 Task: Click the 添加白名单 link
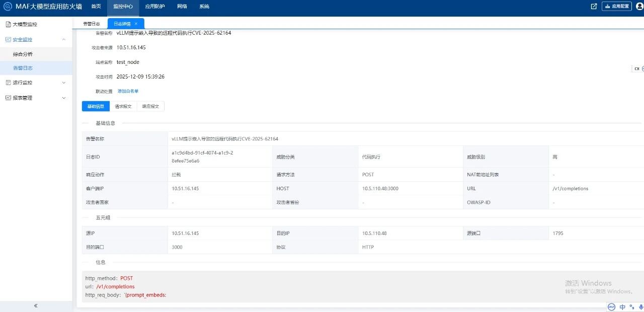(x=128, y=91)
